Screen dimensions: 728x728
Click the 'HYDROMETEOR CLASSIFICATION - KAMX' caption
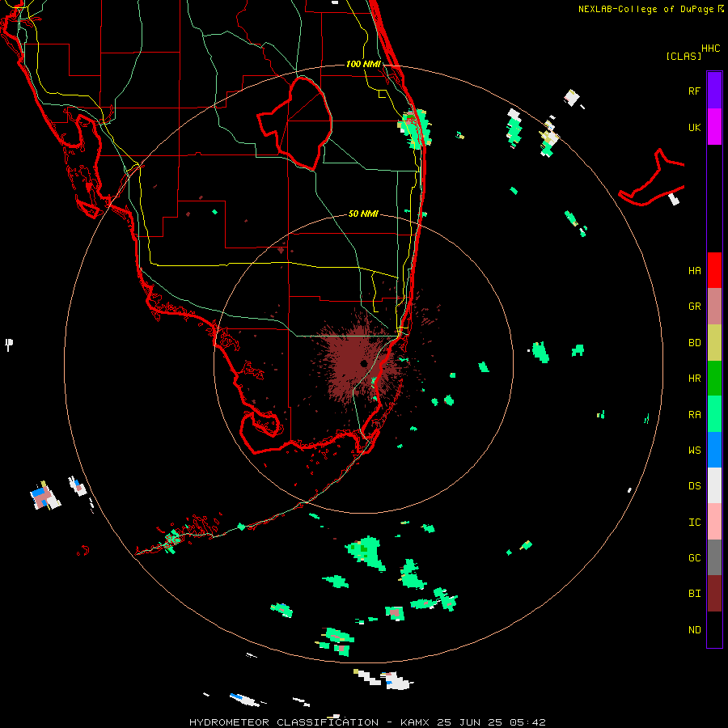[310, 722]
